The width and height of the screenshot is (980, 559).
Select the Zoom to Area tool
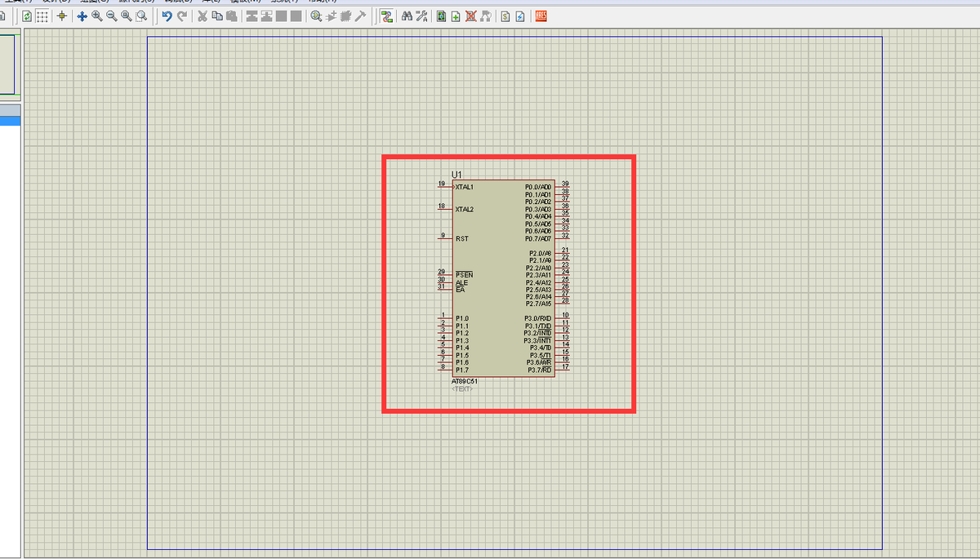(x=141, y=16)
